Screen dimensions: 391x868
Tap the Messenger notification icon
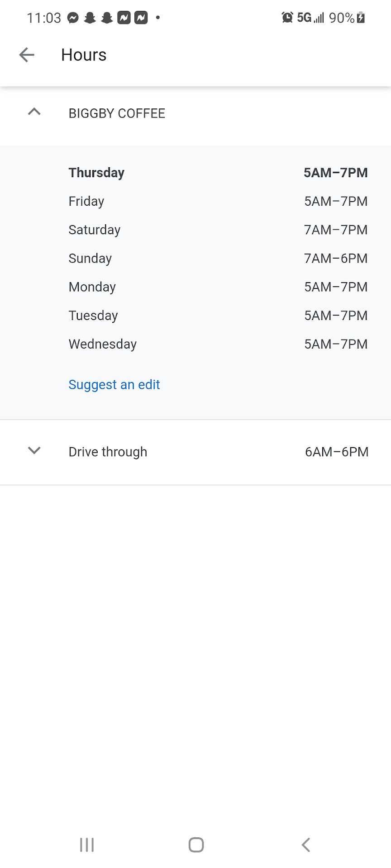coord(73,18)
